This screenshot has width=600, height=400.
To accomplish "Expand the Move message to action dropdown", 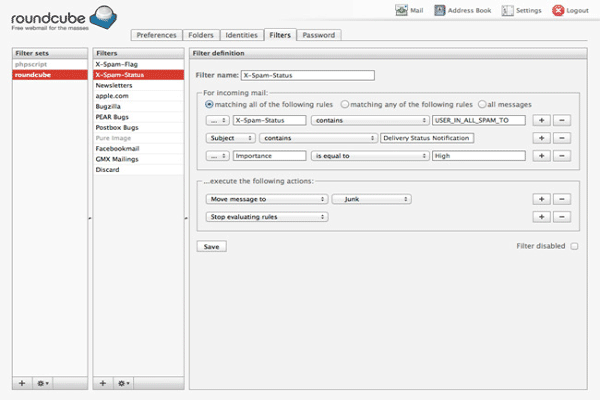I will pos(267,199).
